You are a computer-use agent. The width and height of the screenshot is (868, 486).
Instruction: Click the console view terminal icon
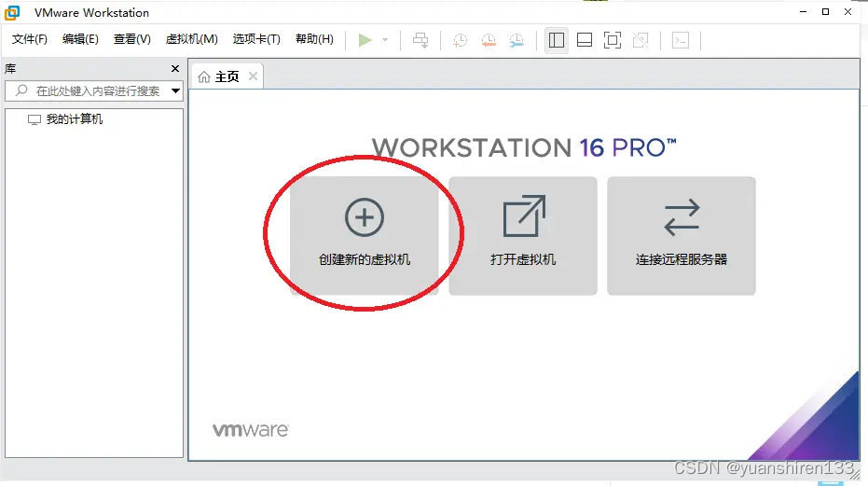click(682, 40)
